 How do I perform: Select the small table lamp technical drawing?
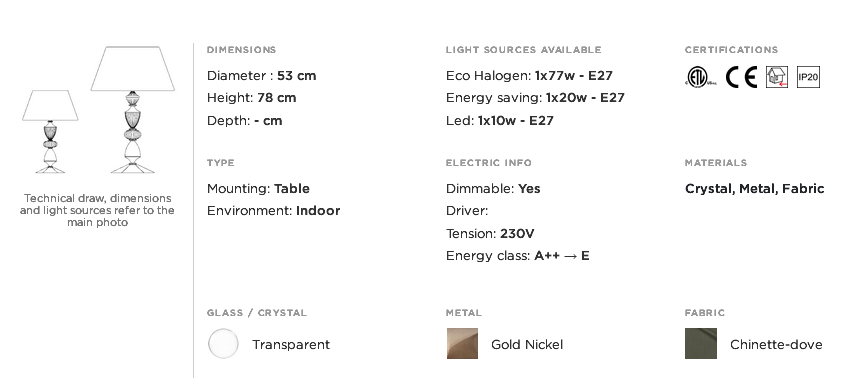[50, 132]
